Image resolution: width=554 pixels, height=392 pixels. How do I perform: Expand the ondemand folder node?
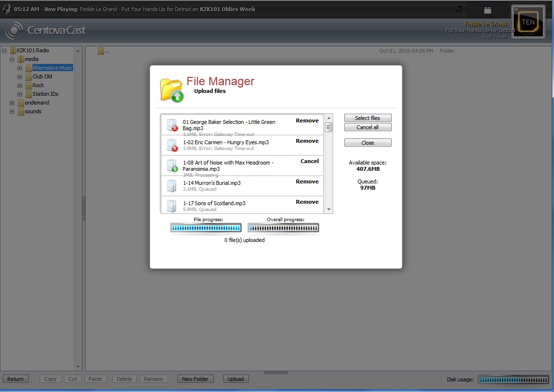coord(12,103)
